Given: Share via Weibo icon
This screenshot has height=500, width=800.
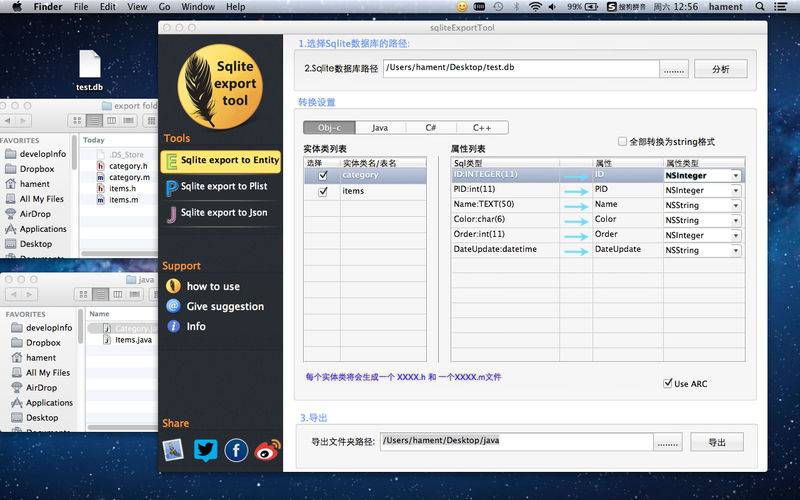Looking at the screenshot, I should [268, 450].
